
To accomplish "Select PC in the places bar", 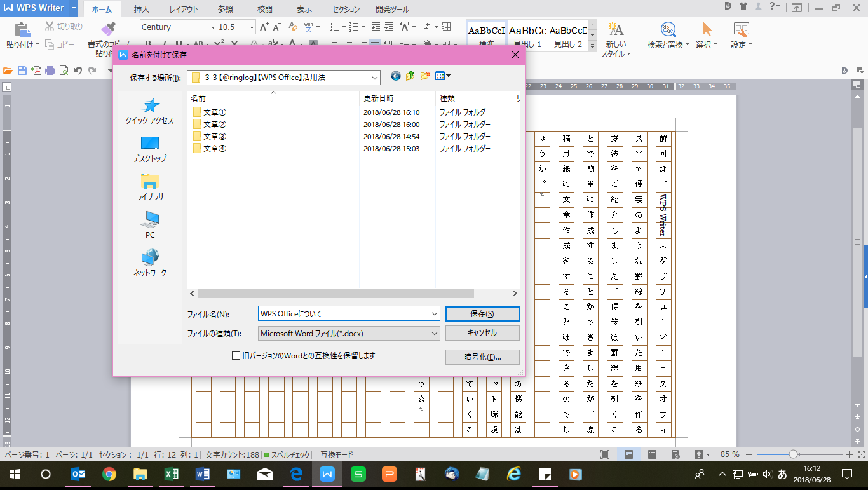I will [150, 226].
